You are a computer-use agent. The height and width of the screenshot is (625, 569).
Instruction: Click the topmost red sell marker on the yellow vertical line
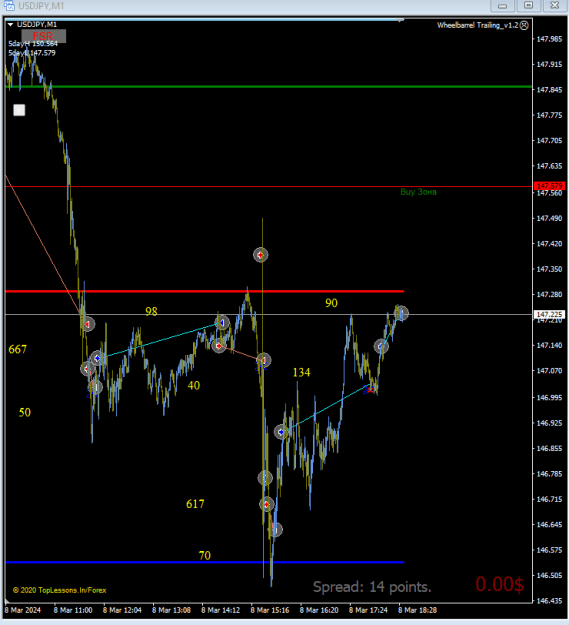coord(261,255)
